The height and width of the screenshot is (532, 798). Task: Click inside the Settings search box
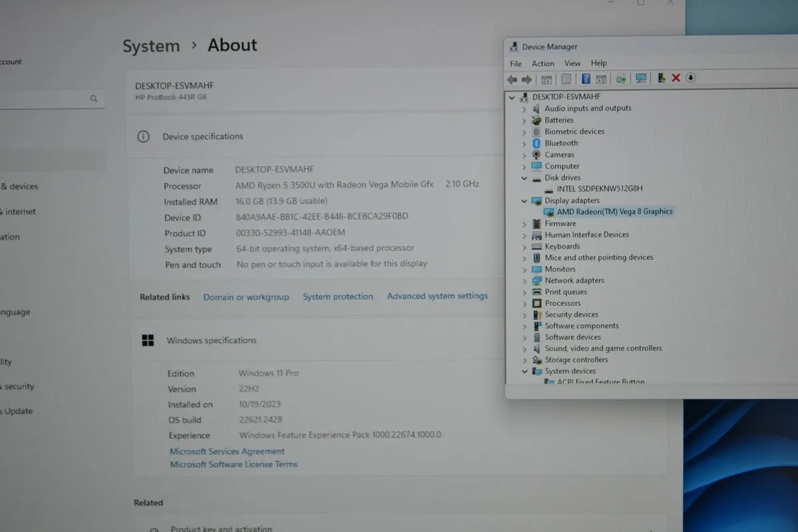point(47,98)
